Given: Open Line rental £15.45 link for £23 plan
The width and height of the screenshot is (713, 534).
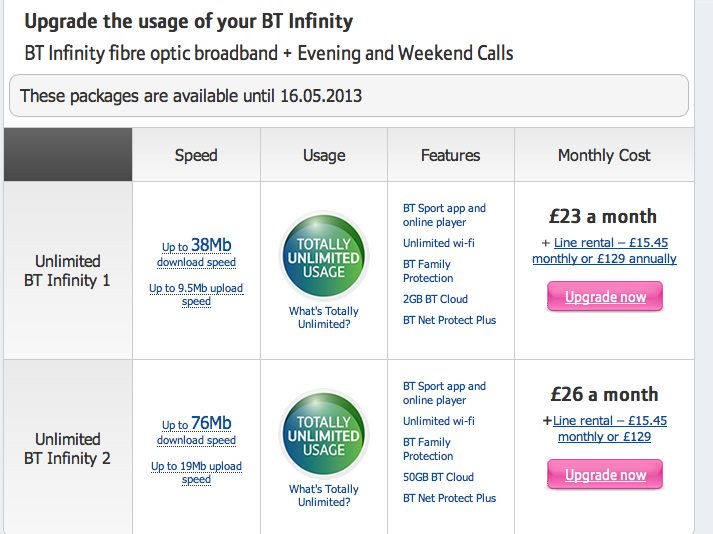Looking at the screenshot, I should pos(605,251).
